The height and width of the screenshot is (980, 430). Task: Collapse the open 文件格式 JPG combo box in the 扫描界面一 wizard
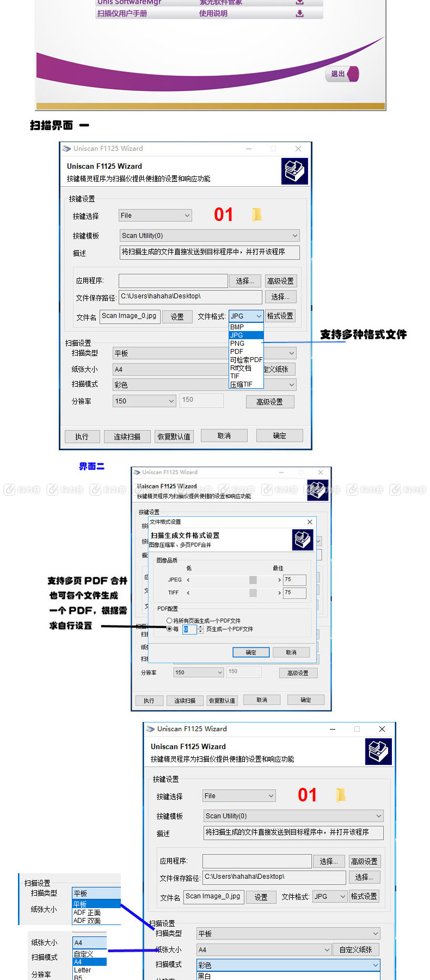pos(246,316)
